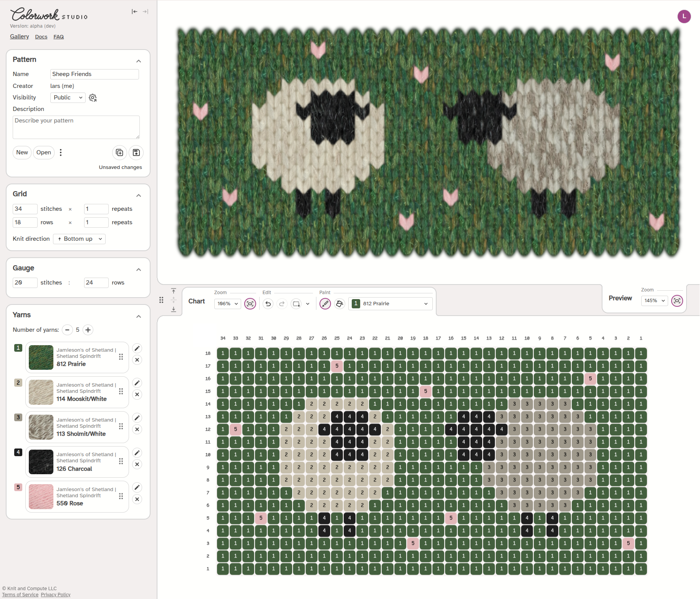
Task: Click the duplicate pattern icon
Action: [x=119, y=152]
